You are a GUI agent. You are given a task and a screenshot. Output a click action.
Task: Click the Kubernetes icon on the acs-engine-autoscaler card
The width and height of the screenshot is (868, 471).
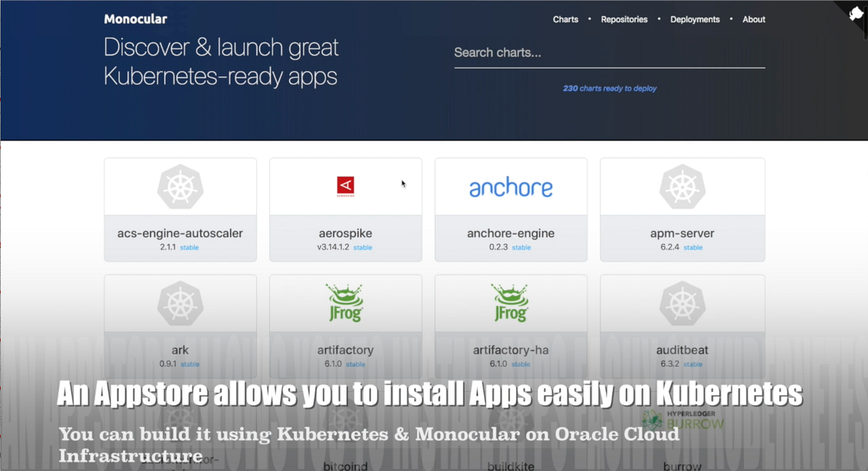180,186
